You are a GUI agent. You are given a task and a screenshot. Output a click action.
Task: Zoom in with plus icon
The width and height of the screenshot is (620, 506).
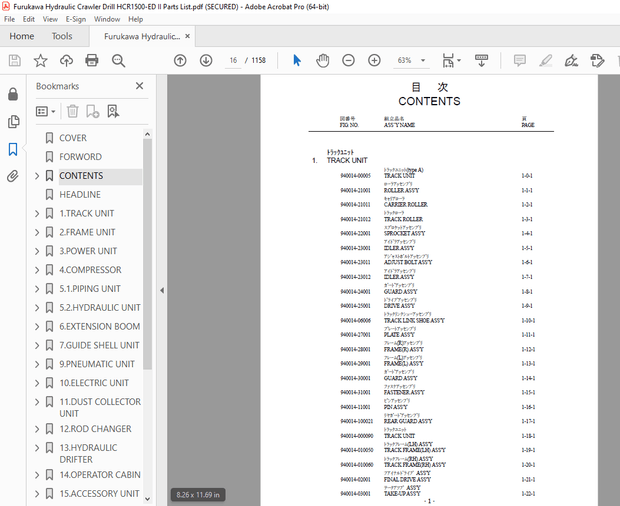coord(374,60)
